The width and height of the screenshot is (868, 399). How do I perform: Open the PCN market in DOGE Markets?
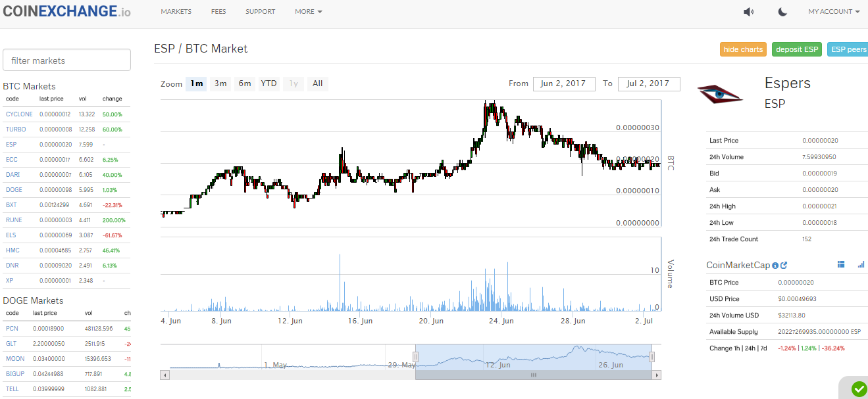tap(12, 329)
